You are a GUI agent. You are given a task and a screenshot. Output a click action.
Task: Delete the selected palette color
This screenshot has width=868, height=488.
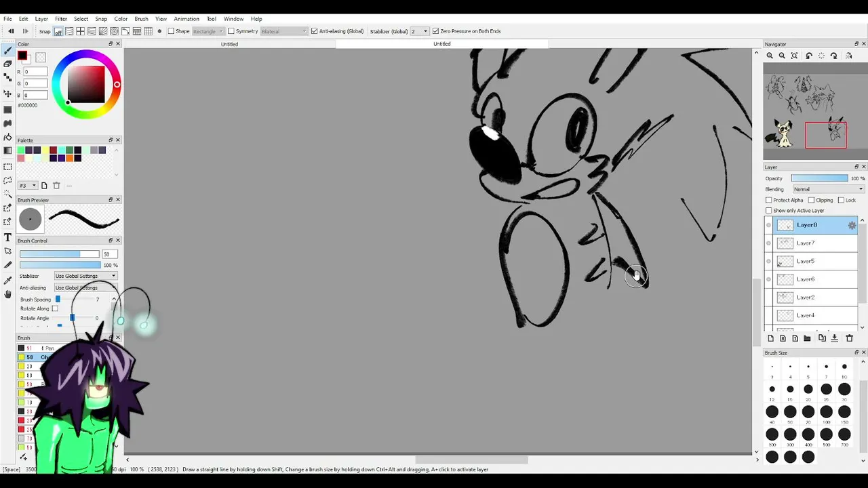[x=56, y=186]
